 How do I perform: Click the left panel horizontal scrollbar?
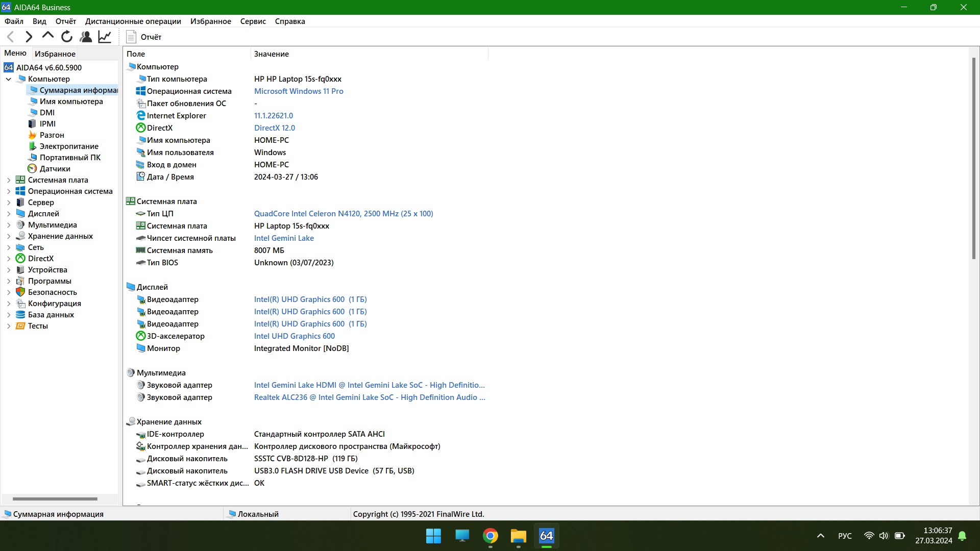pos(55,499)
